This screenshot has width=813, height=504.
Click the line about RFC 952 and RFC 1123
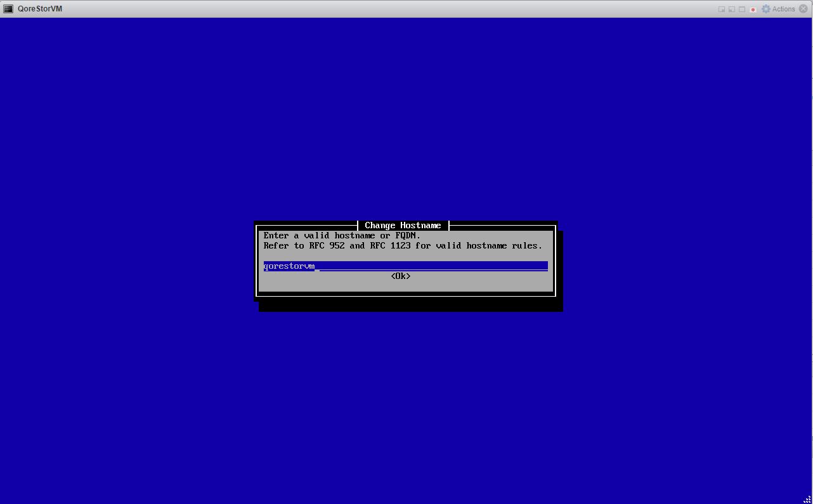(403, 246)
